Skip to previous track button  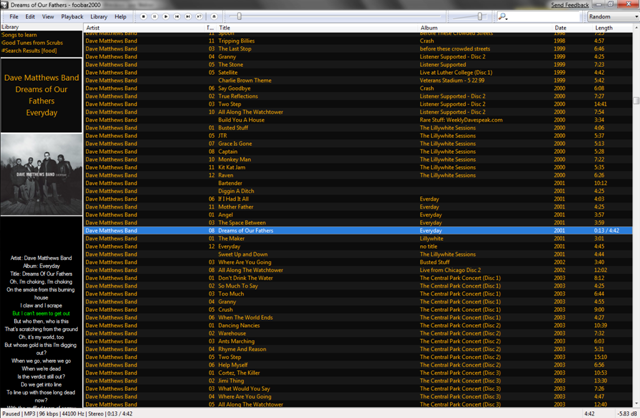point(177,17)
